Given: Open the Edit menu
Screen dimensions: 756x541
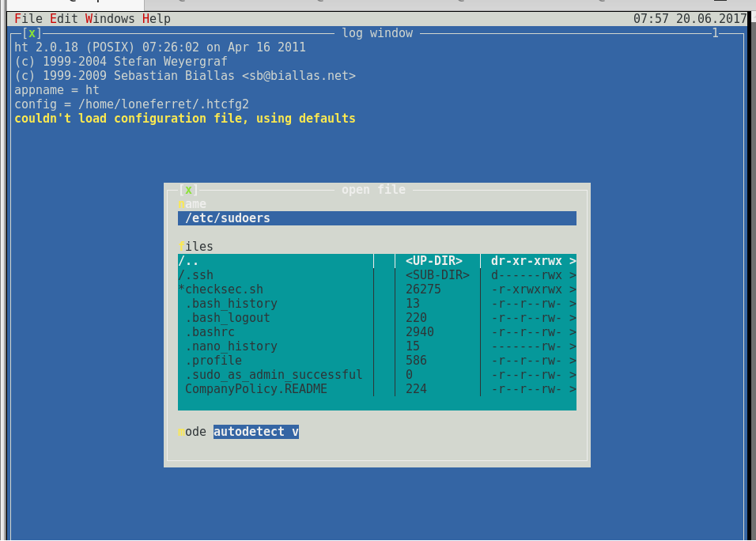Looking at the screenshot, I should coord(63,19).
